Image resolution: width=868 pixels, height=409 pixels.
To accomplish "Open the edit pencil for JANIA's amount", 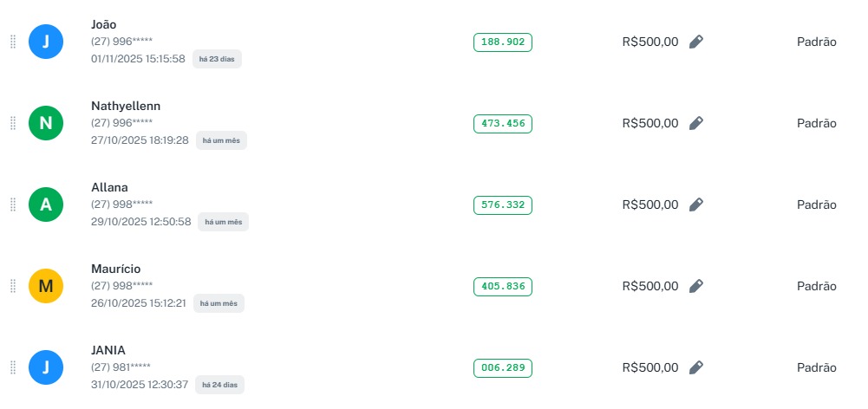I will 695,367.
